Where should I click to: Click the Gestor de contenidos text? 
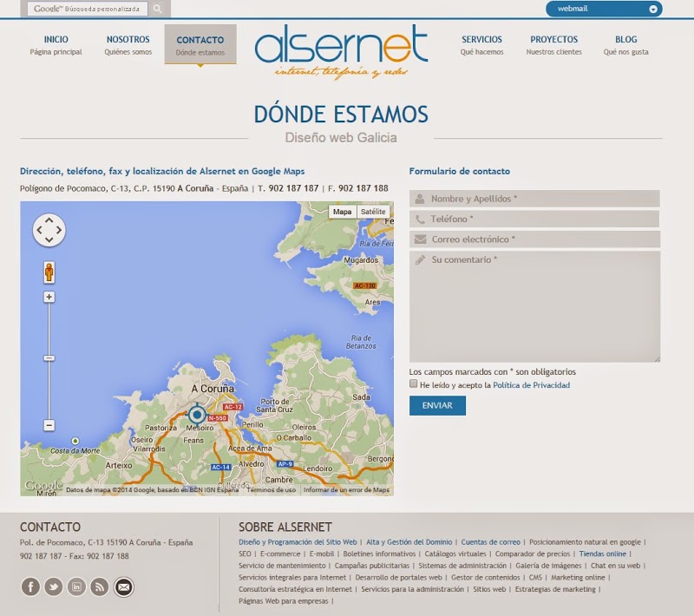[486, 578]
